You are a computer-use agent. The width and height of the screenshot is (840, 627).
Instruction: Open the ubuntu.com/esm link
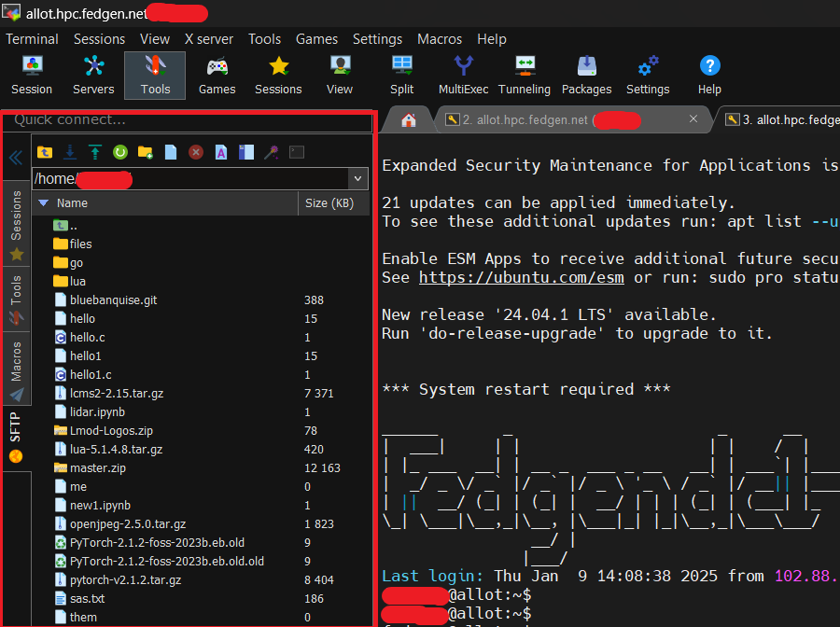[x=521, y=277]
